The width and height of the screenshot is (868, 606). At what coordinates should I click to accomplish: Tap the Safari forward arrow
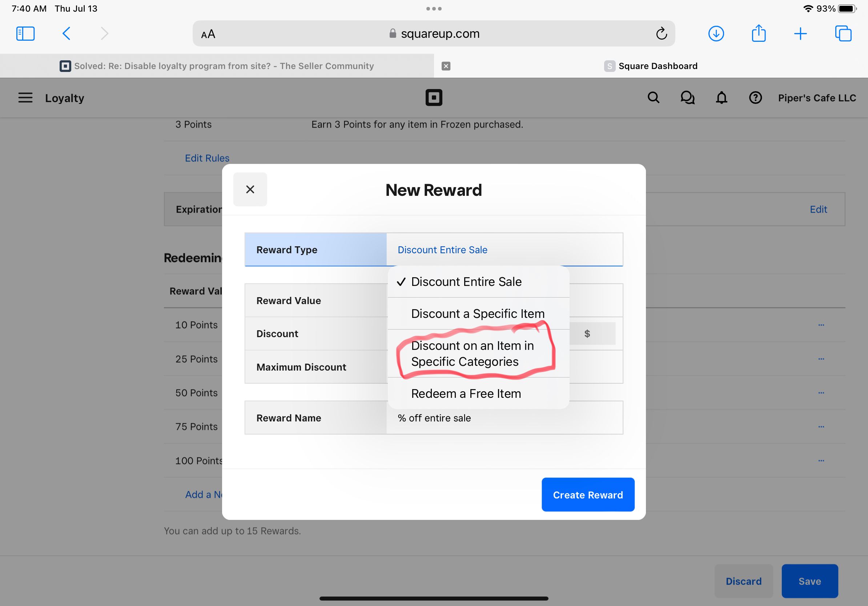[x=104, y=34]
